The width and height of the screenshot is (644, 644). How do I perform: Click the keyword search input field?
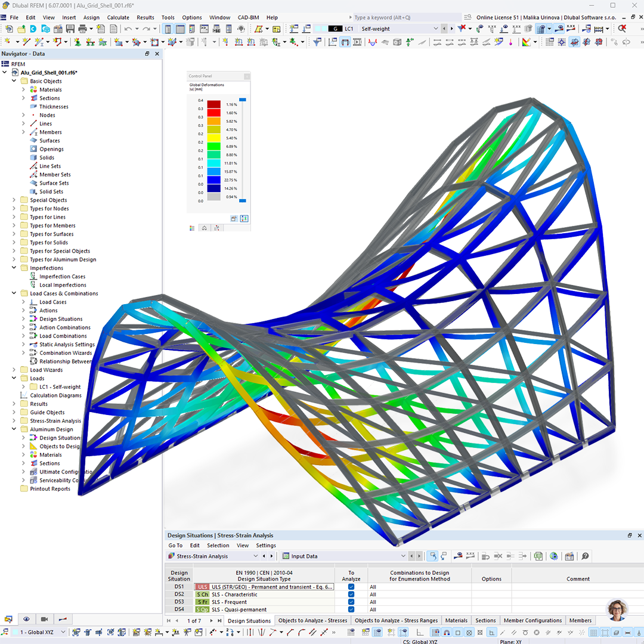point(407,17)
